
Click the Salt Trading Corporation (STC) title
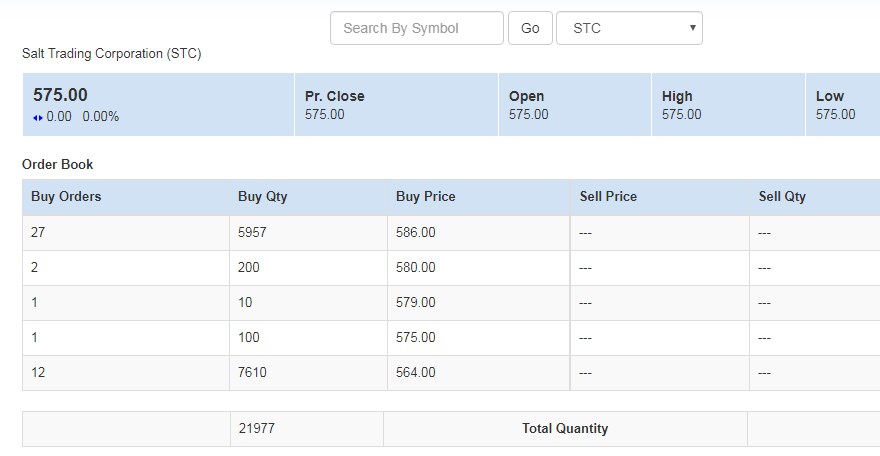[x=111, y=54]
